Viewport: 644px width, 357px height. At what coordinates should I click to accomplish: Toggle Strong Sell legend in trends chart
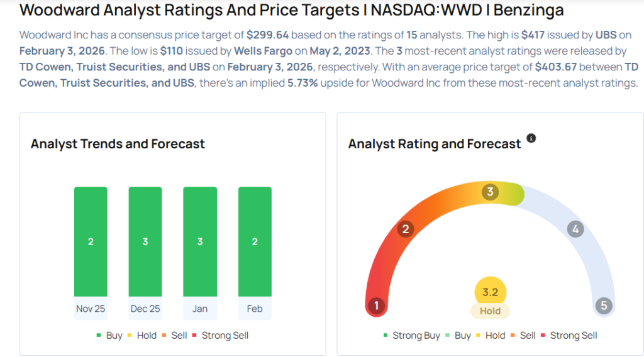225,336
